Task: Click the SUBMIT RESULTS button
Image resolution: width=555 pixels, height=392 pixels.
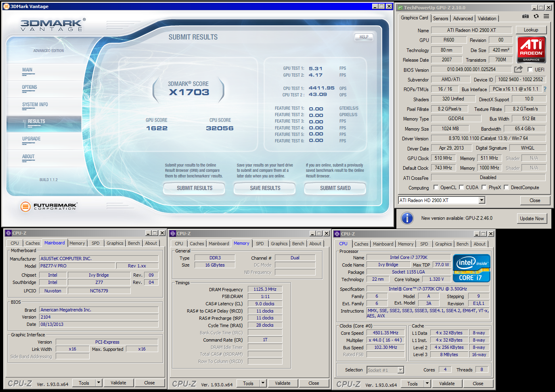Action: coord(195,188)
